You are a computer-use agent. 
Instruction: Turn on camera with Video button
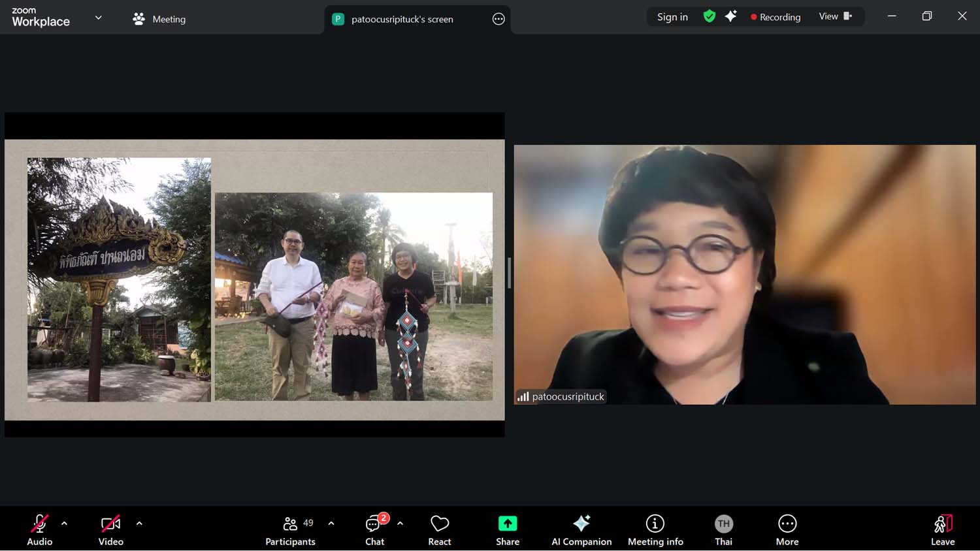coord(110,529)
